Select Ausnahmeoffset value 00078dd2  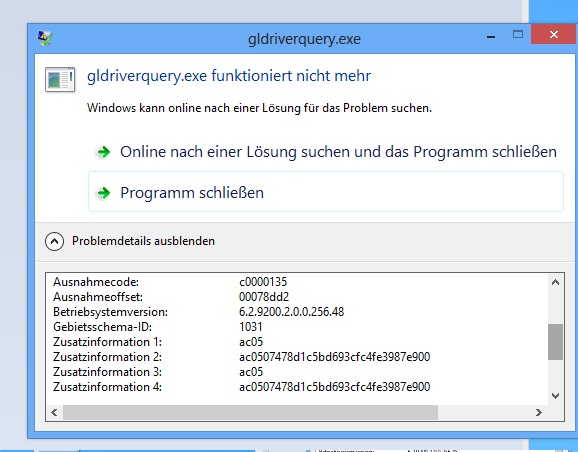coord(264,297)
